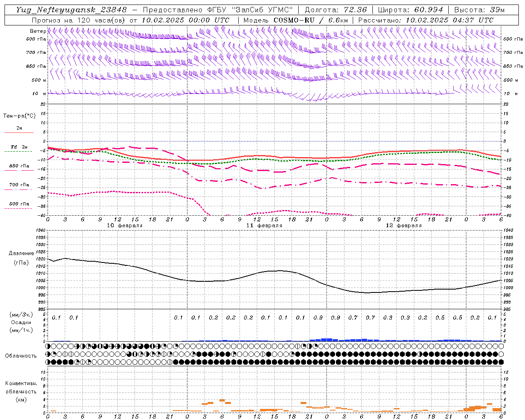Click the Осадки precipitation label
Viewport: 525px width, 420px height.
click(21, 322)
